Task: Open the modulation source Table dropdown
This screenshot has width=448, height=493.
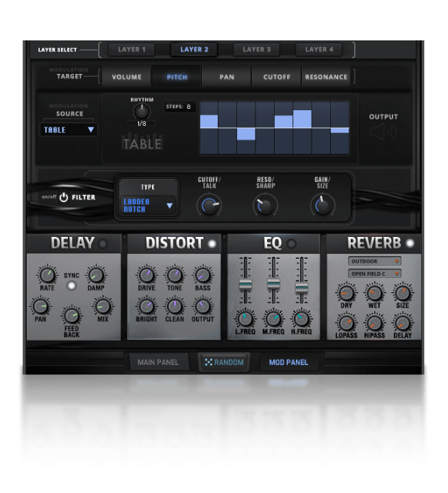Action: (x=69, y=129)
